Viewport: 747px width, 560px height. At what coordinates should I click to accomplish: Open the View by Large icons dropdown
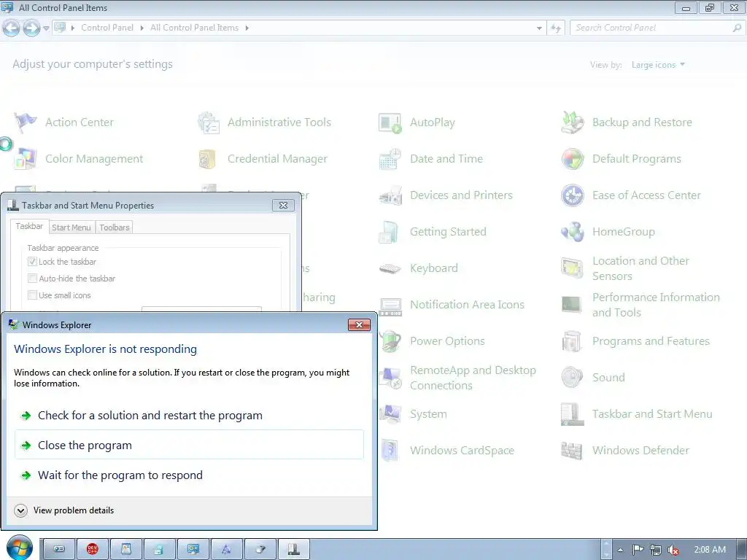pos(658,65)
